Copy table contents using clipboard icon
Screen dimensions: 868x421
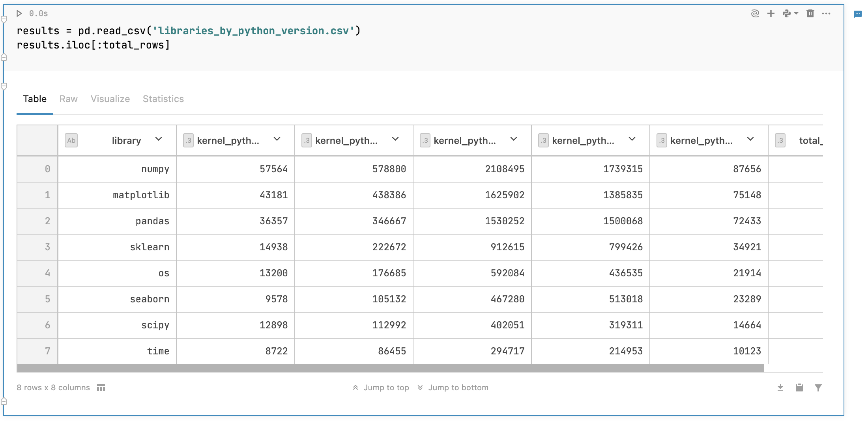point(799,387)
